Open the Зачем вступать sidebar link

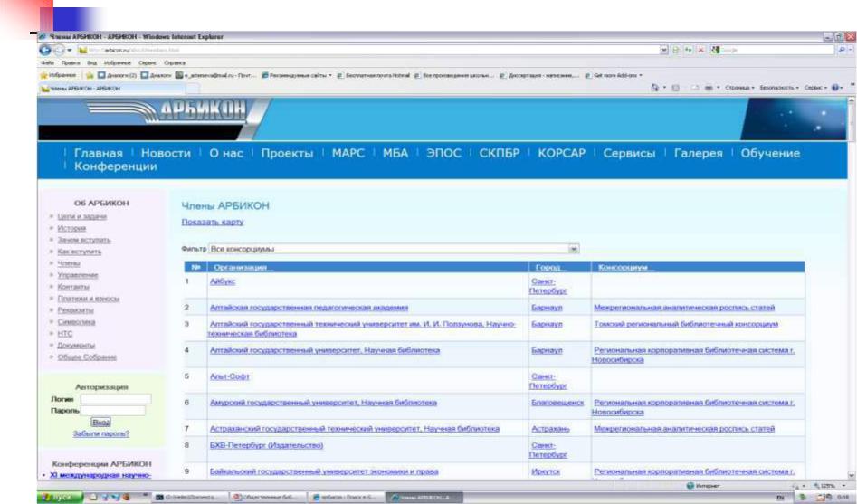84,240
